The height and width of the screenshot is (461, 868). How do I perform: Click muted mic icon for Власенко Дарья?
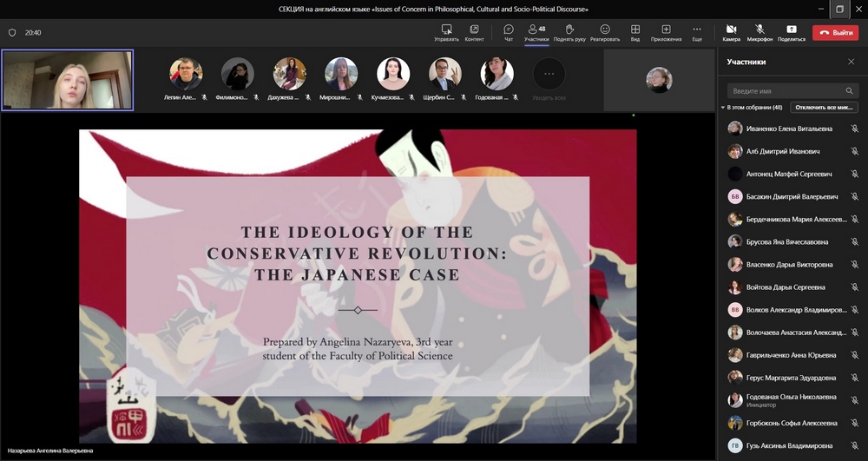[855, 265]
